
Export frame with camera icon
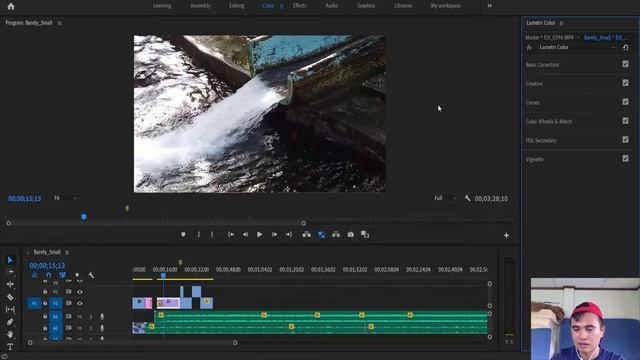point(351,234)
